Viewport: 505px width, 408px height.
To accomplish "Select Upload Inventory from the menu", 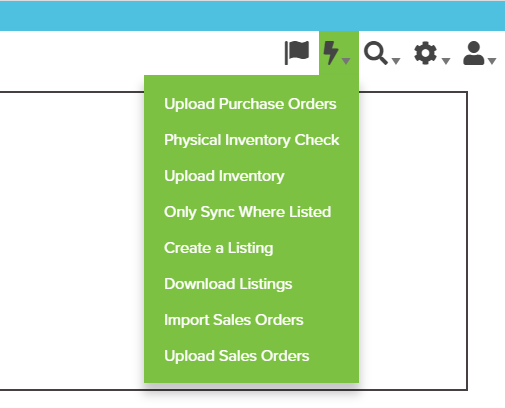I will tap(224, 176).
